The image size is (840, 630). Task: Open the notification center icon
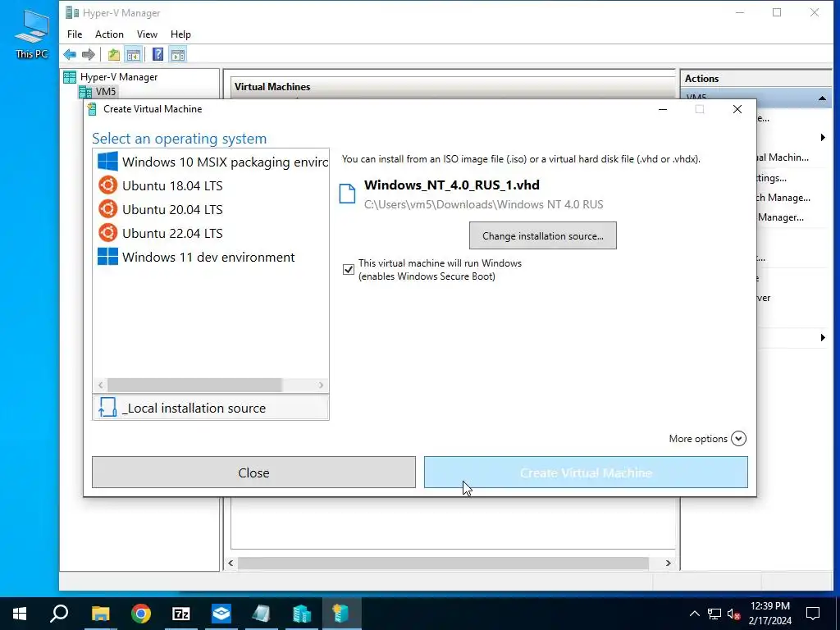(813, 614)
